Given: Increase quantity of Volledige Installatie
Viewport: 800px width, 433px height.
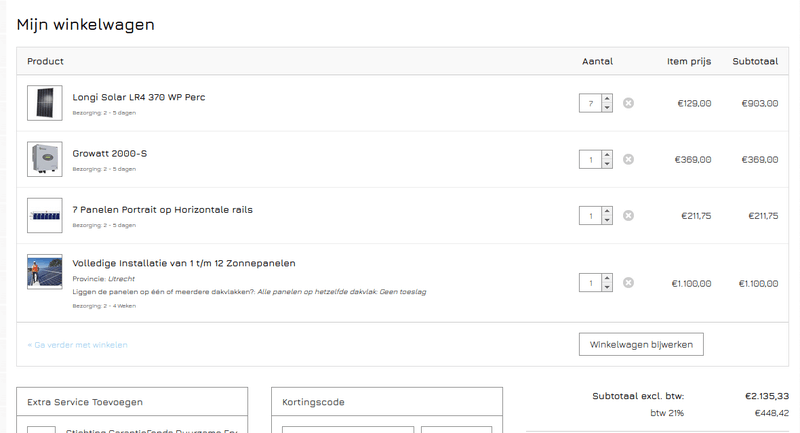Looking at the screenshot, I should pos(607,278).
